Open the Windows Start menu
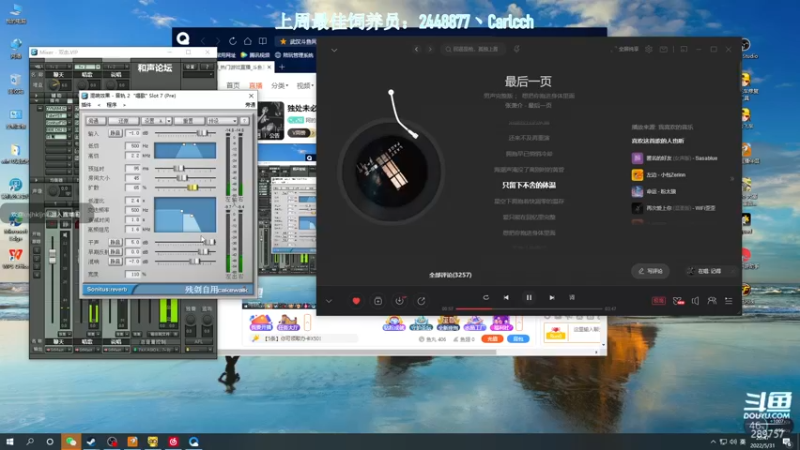Screen dimensions: 800x450 coord(10,442)
